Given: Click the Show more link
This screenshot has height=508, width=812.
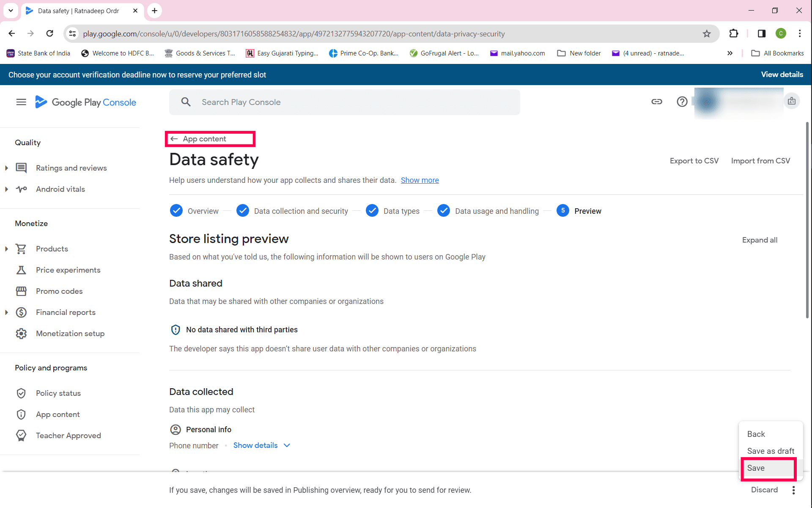Looking at the screenshot, I should click(x=420, y=180).
